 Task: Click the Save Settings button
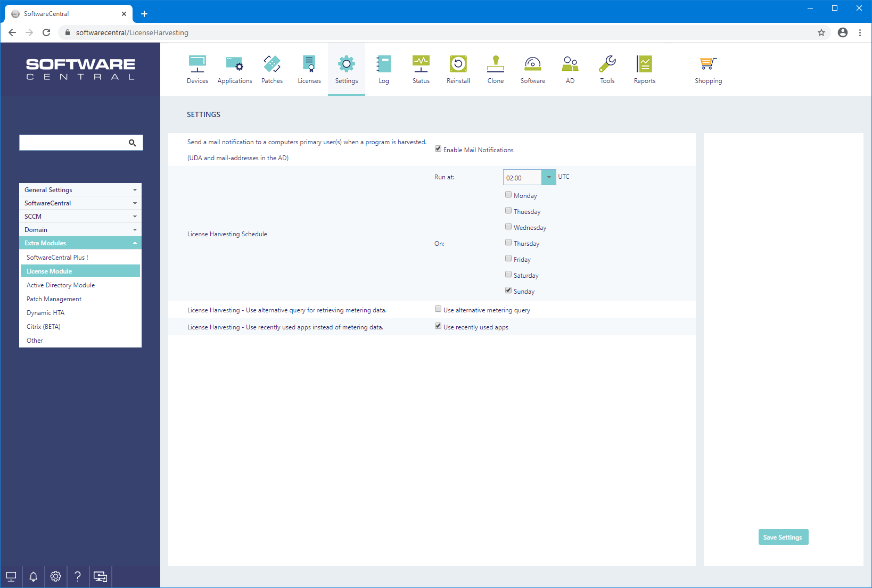pos(783,537)
